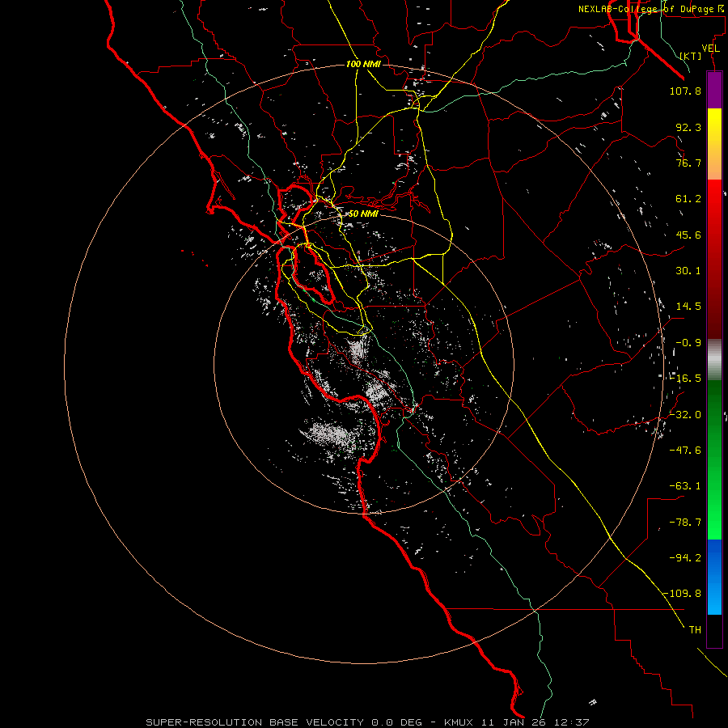Click the TH threshold label
This screenshot has width=728, height=728.
(x=695, y=630)
